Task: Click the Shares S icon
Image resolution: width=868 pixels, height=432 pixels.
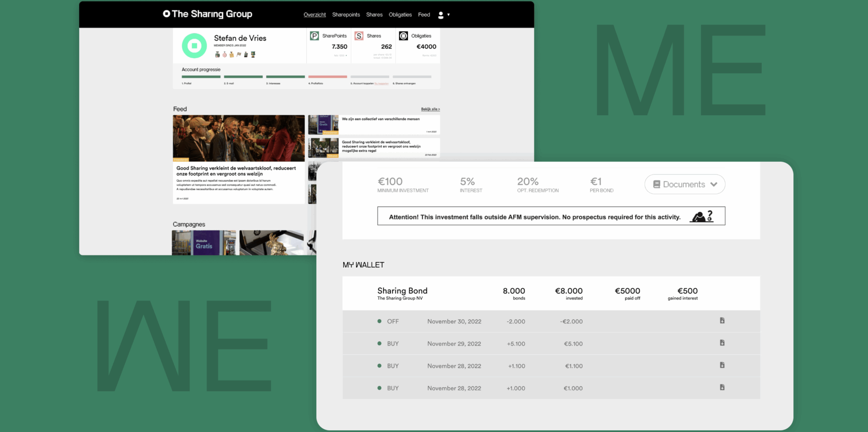Action: point(359,36)
